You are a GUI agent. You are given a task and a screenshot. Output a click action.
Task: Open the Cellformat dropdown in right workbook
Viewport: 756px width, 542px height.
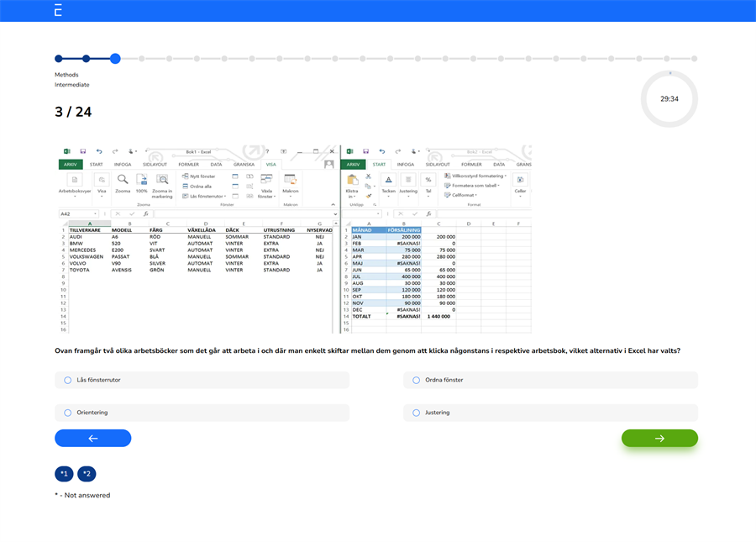point(465,195)
